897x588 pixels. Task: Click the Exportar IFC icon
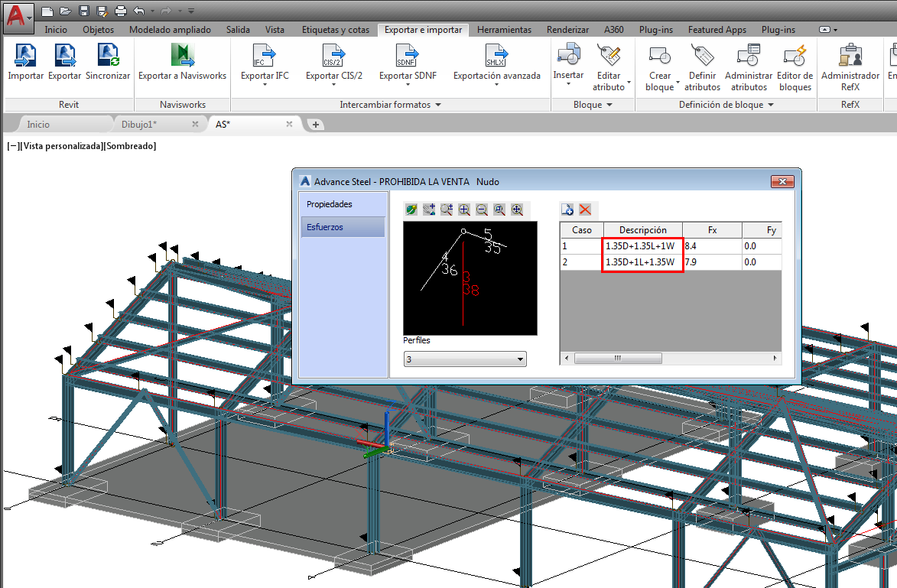tap(265, 56)
